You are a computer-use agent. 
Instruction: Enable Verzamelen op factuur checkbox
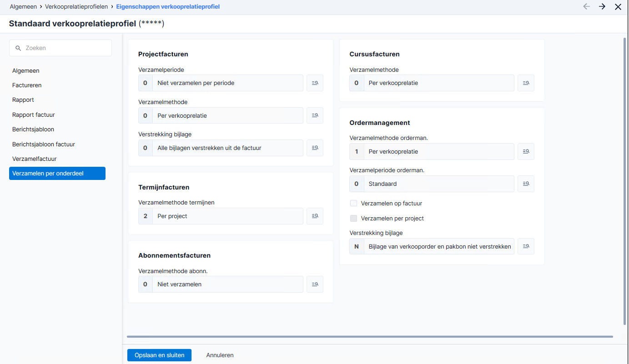click(353, 203)
